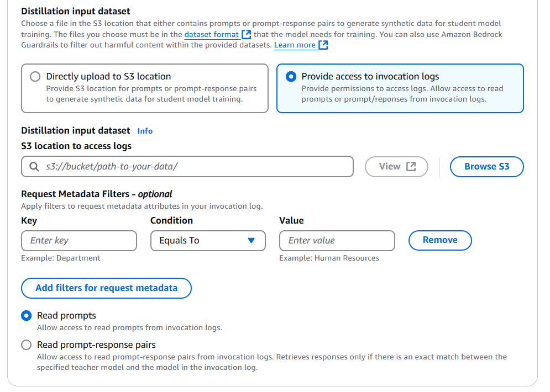The image size is (550, 392).
Task: Click the dropdown arrow icon in Condition selector
Action: pos(251,240)
